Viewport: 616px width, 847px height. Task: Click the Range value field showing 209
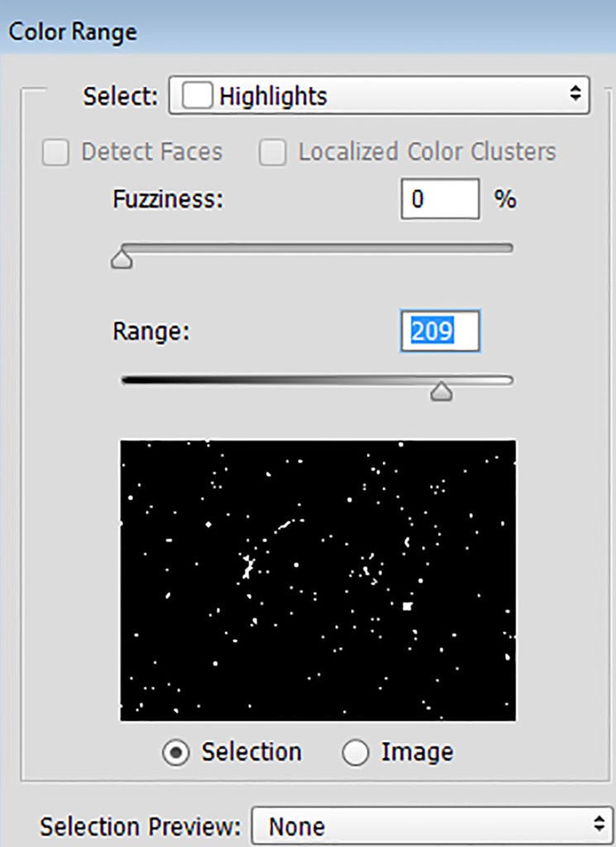click(x=440, y=331)
